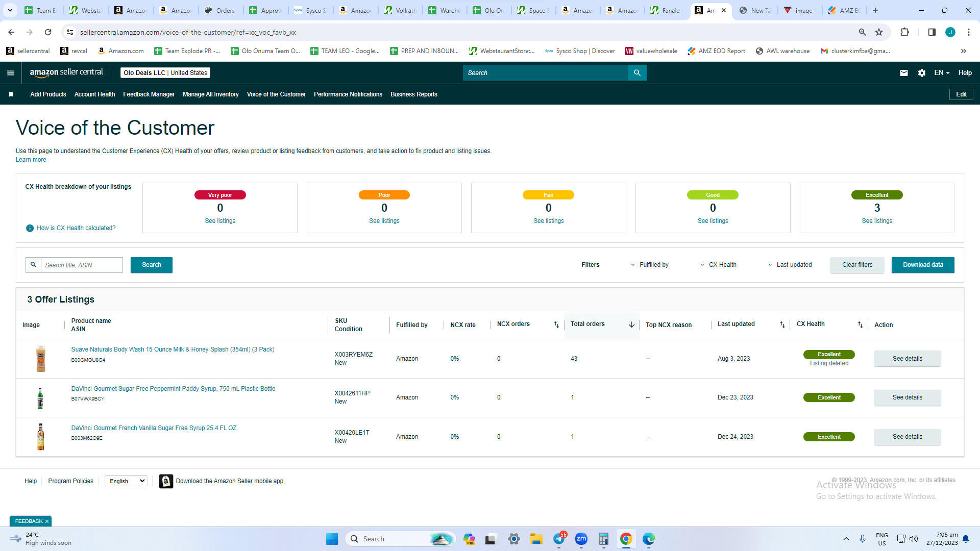Toggle the browser side panel icon
The height and width of the screenshot is (551, 980).
point(932,32)
